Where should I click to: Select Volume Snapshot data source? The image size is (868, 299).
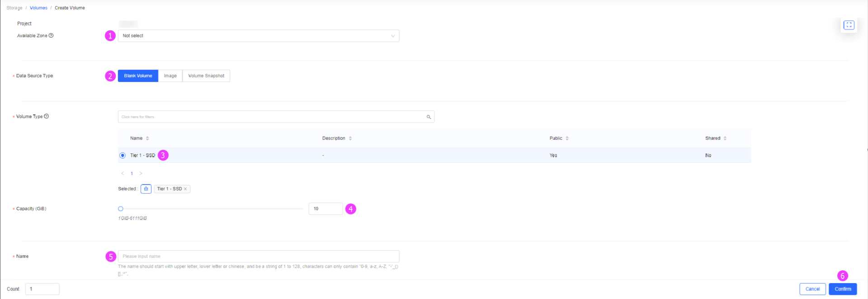pos(206,76)
